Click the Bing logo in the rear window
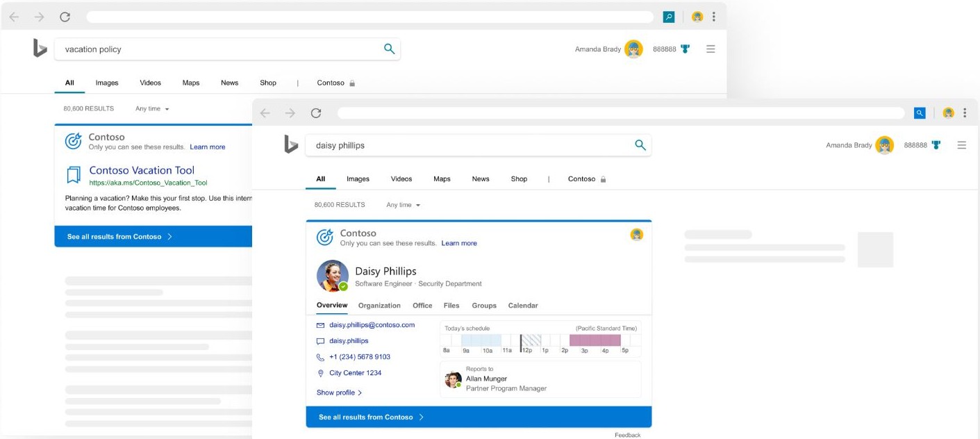Viewport: 980px width, 439px height. coord(40,48)
